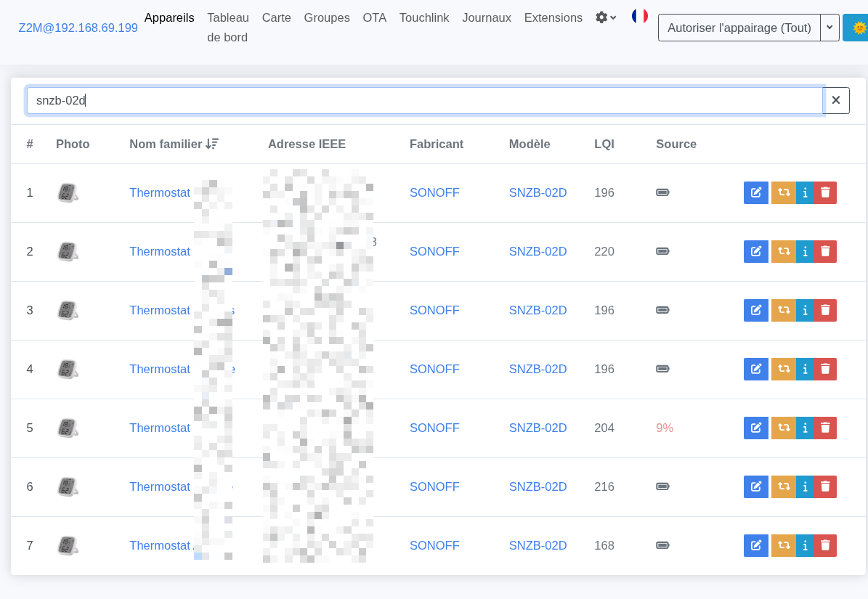The image size is (868, 599).
Task: Open the settings gear dropdown
Action: point(606,17)
